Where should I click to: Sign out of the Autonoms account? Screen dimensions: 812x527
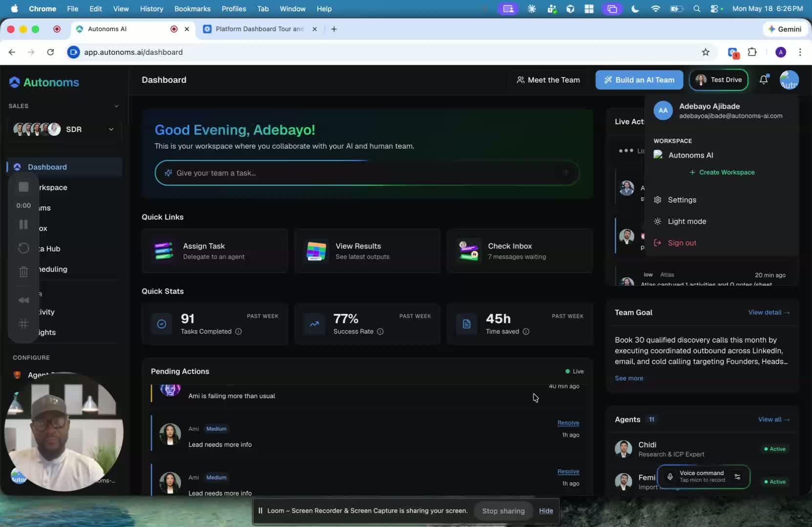682,243
